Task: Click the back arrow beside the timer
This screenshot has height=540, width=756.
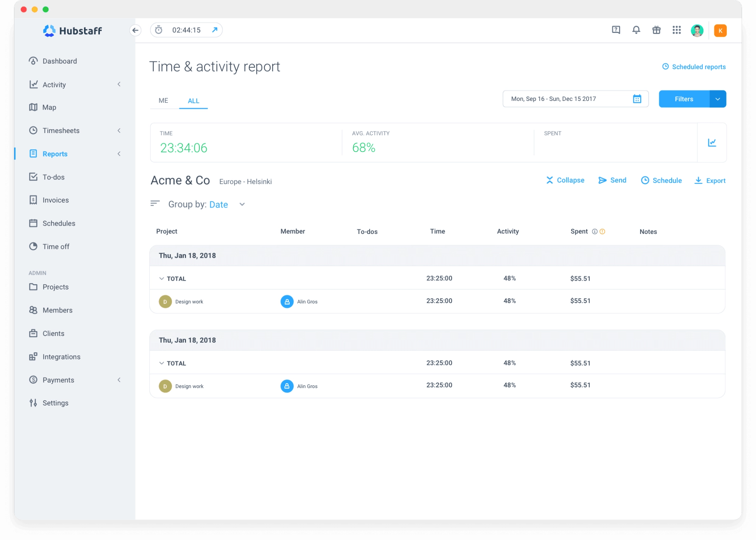Action: [x=135, y=30]
